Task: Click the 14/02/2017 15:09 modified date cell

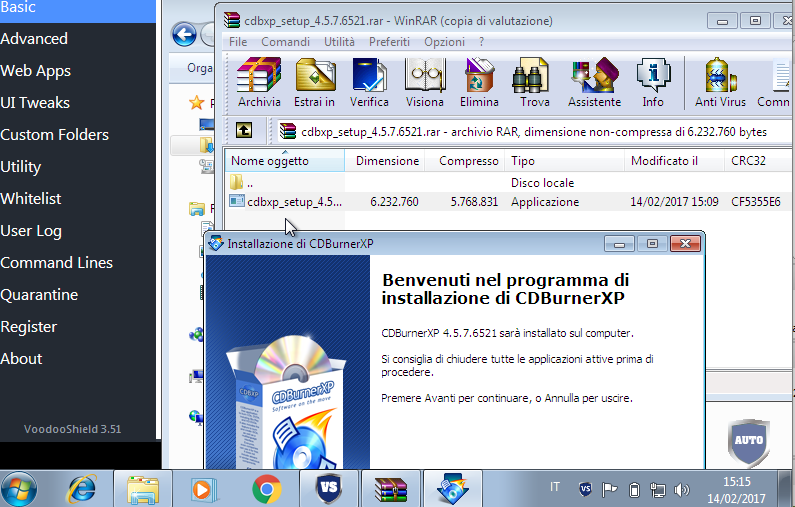Action: point(674,202)
